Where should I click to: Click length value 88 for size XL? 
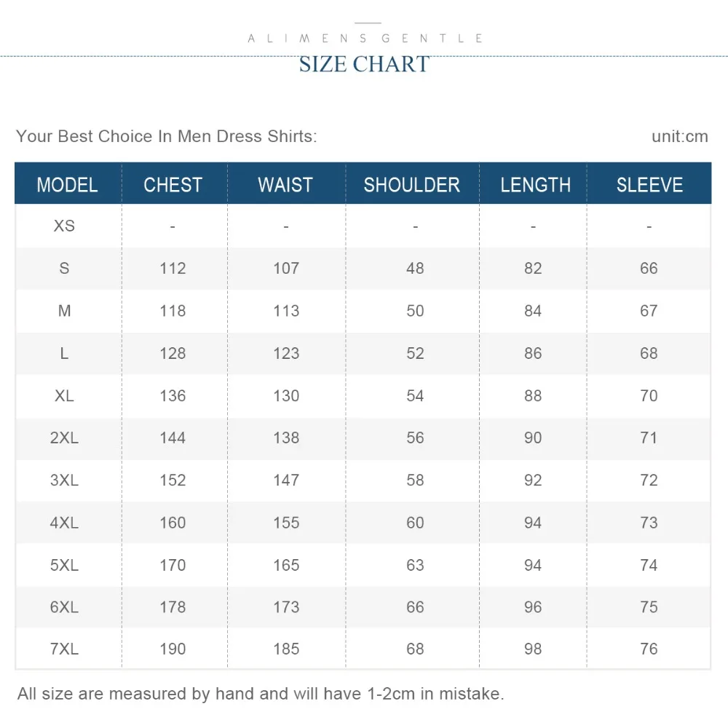coord(533,395)
